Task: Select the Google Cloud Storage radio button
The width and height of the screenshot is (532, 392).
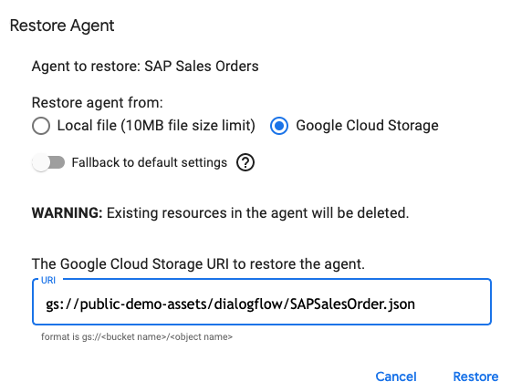Action: pyautogui.click(x=279, y=126)
